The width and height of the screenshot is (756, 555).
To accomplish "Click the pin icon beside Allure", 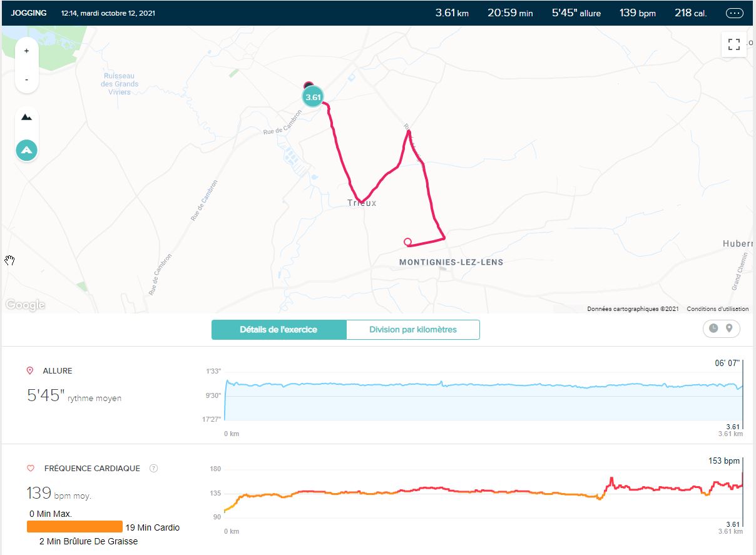I will (x=30, y=371).
